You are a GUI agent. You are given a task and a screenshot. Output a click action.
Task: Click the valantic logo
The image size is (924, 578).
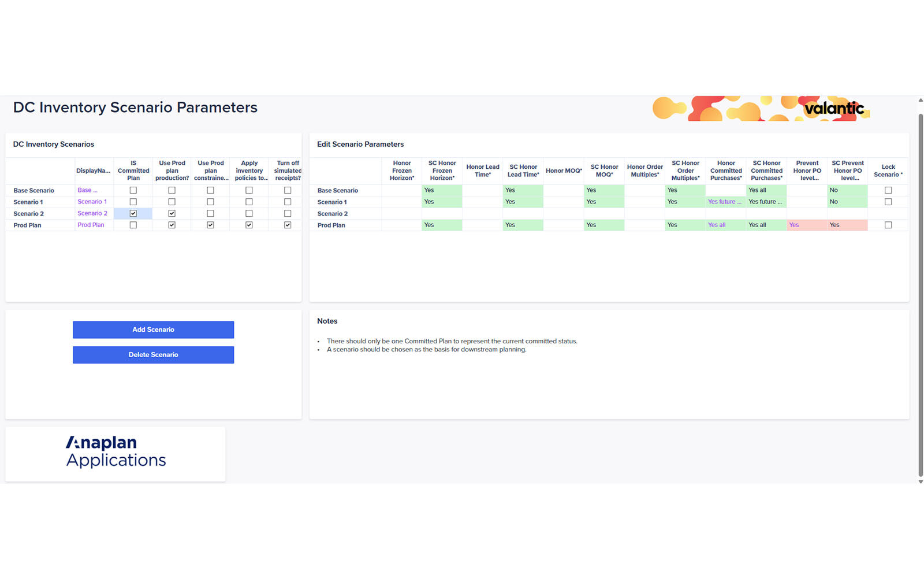[833, 108]
